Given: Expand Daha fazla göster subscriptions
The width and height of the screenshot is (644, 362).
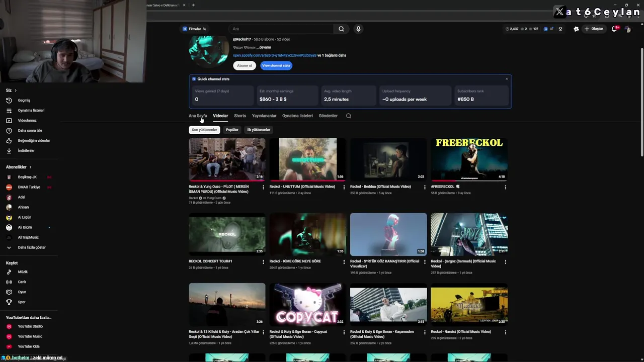Looking at the screenshot, I should (x=31, y=247).
